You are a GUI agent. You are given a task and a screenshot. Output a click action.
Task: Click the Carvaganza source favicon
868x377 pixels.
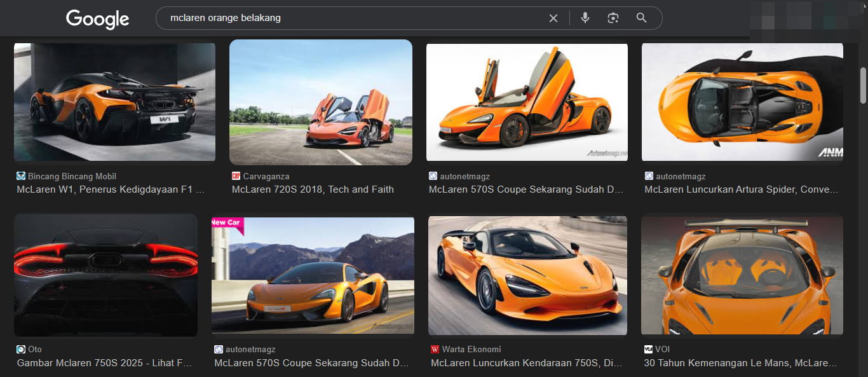pyautogui.click(x=236, y=176)
